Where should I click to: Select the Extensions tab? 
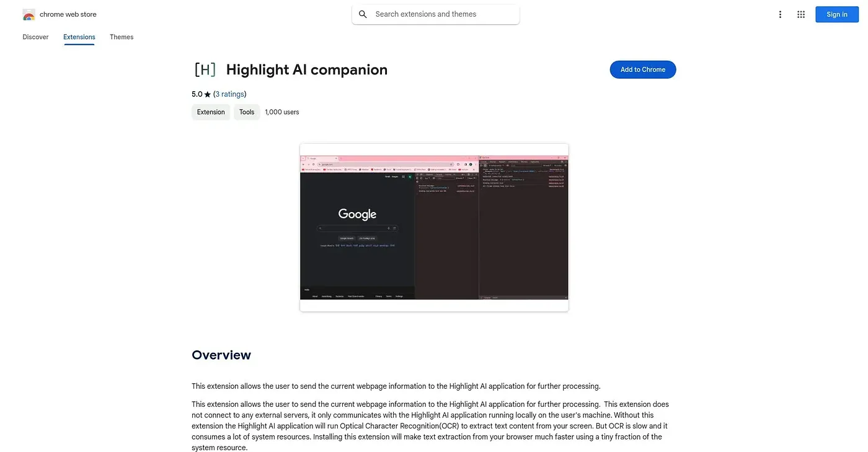pos(79,37)
